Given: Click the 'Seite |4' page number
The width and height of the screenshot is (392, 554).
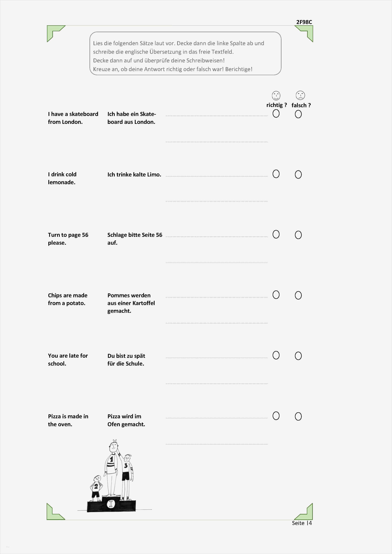Looking at the screenshot, I should [302, 523].
